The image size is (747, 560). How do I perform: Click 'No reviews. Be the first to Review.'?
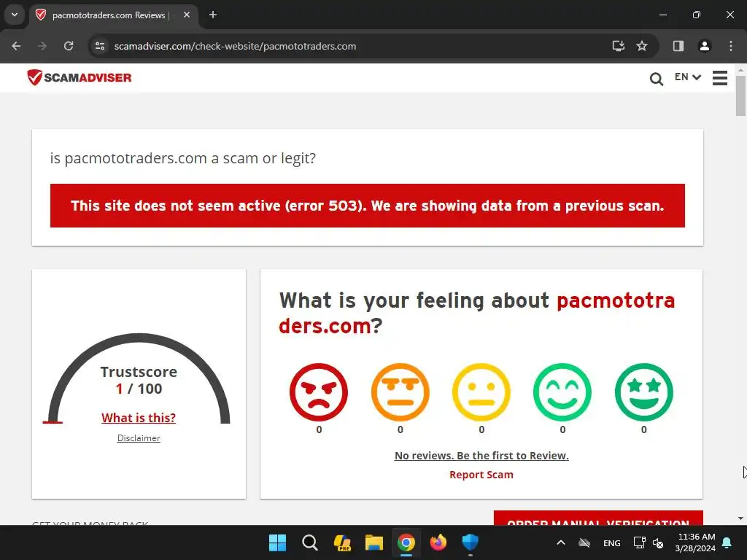481,455
